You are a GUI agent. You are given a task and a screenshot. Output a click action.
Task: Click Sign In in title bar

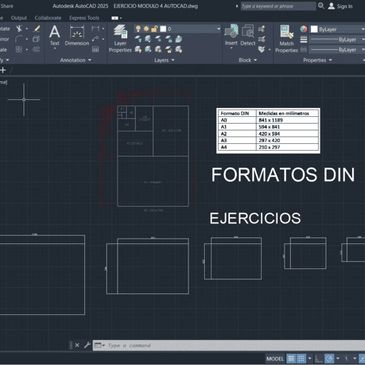coord(340,6)
